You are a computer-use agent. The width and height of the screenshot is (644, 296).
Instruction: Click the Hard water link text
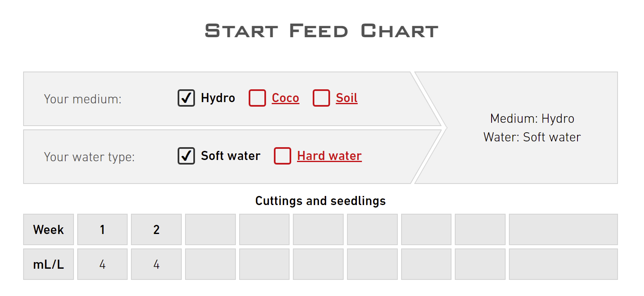click(329, 156)
